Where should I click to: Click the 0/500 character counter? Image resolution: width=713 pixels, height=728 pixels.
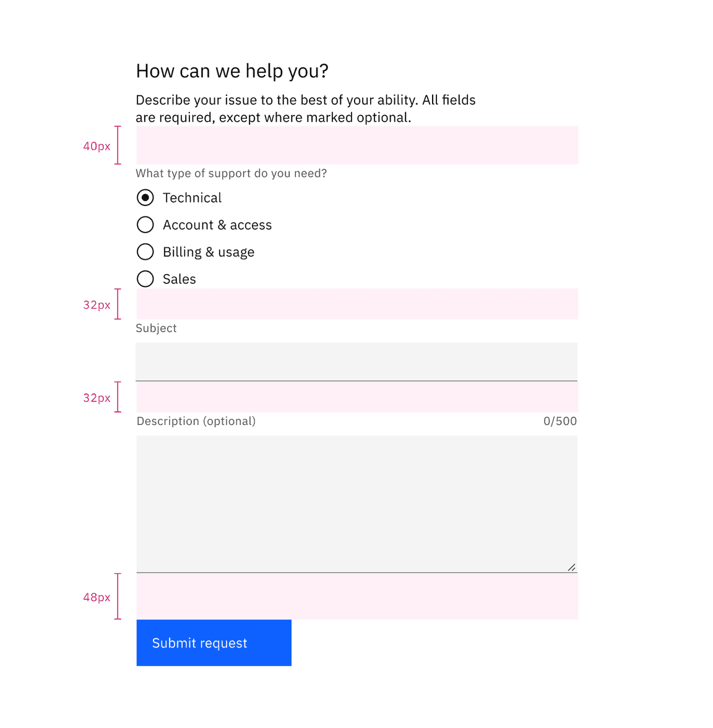559,421
